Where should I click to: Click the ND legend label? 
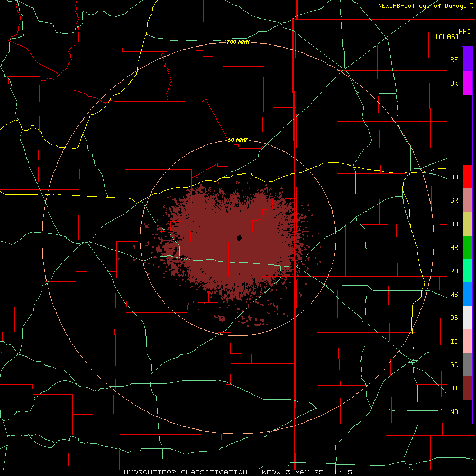coord(454,412)
